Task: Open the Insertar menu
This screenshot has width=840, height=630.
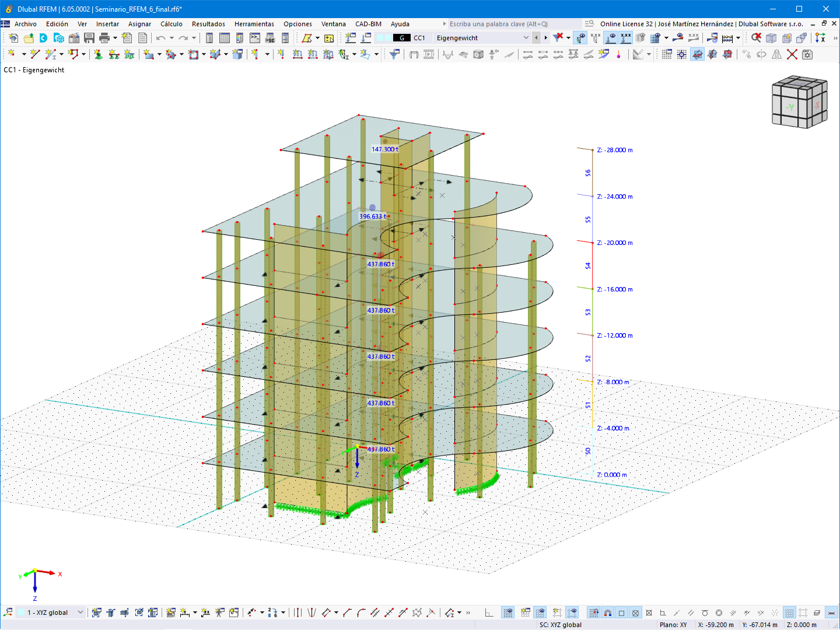Action: point(107,24)
